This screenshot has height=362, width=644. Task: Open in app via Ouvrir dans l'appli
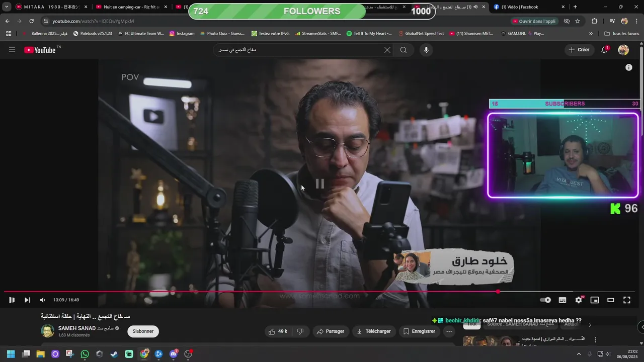534,21
